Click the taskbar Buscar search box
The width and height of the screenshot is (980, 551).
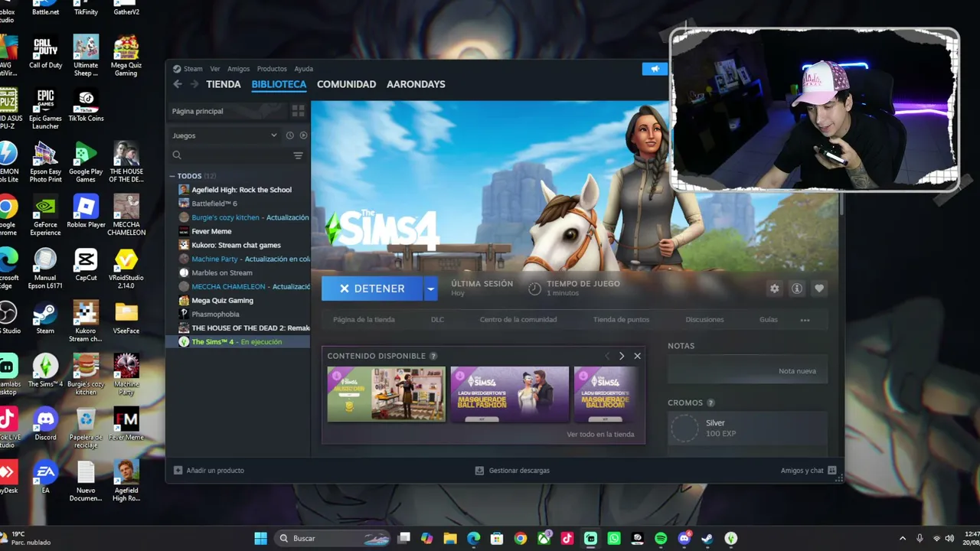coord(333,539)
